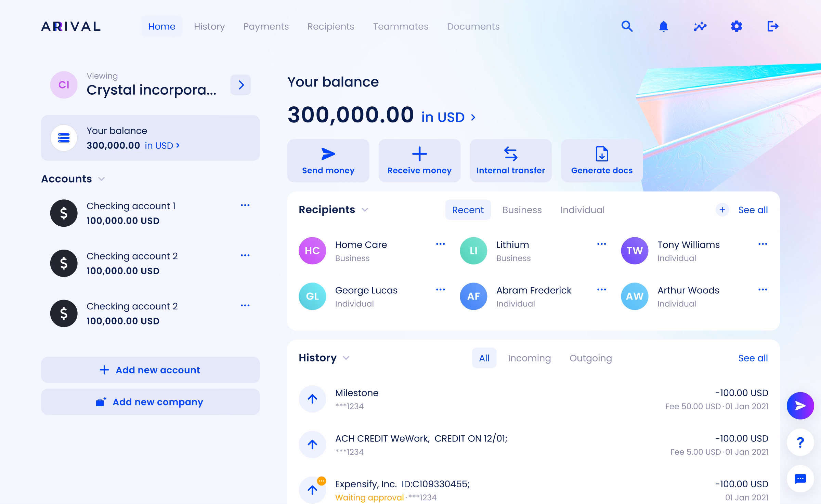Click the Lithium recipient name
Viewport: 821px width, 504px height.
tap(512, 244)
